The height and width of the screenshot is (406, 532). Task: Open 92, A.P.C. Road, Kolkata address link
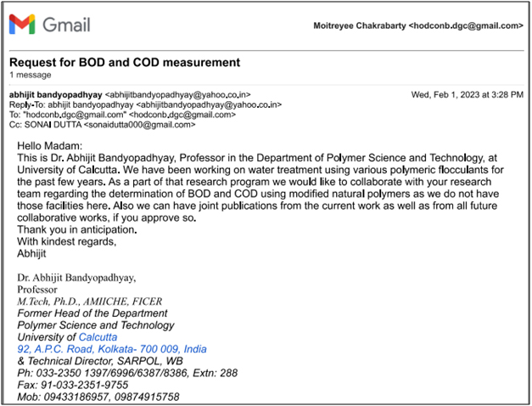(112, 349)
